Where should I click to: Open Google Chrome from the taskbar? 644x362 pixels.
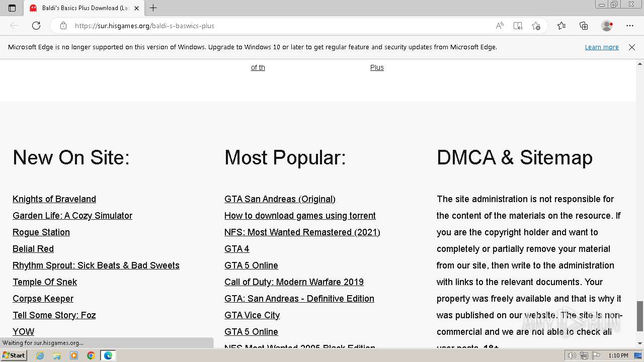click(x=91, y=355)
